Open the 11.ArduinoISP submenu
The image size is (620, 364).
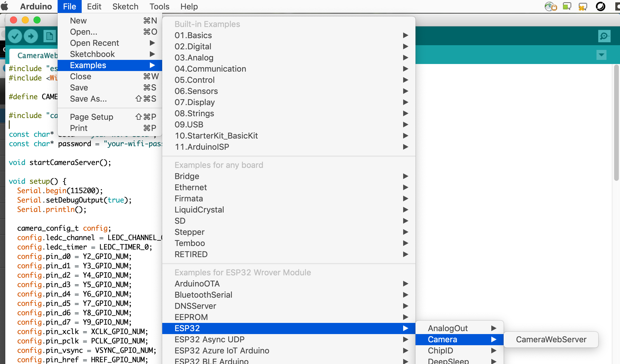(x=289, y=147)
